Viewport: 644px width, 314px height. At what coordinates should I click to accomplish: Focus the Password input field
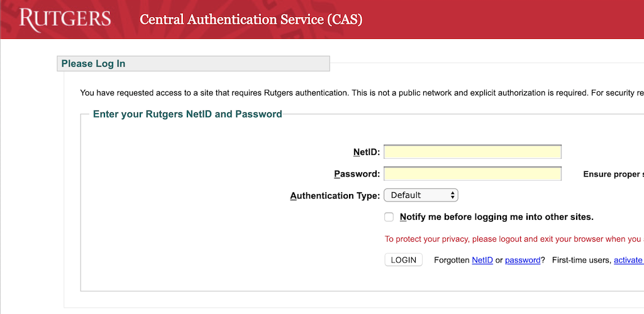pyautogui.click(x=472, y=174)
